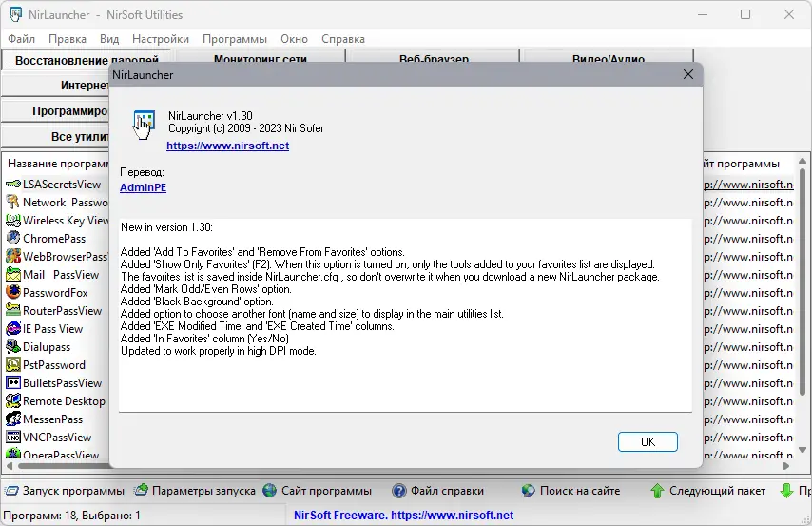
Task: Click the WebBrowserPassView icon
Action: [13, 257]
